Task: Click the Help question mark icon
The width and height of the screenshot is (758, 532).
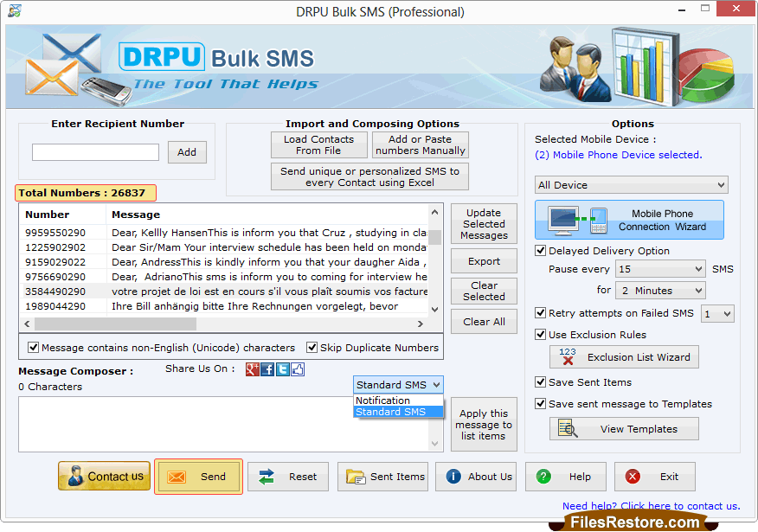Action: point(543,477)
